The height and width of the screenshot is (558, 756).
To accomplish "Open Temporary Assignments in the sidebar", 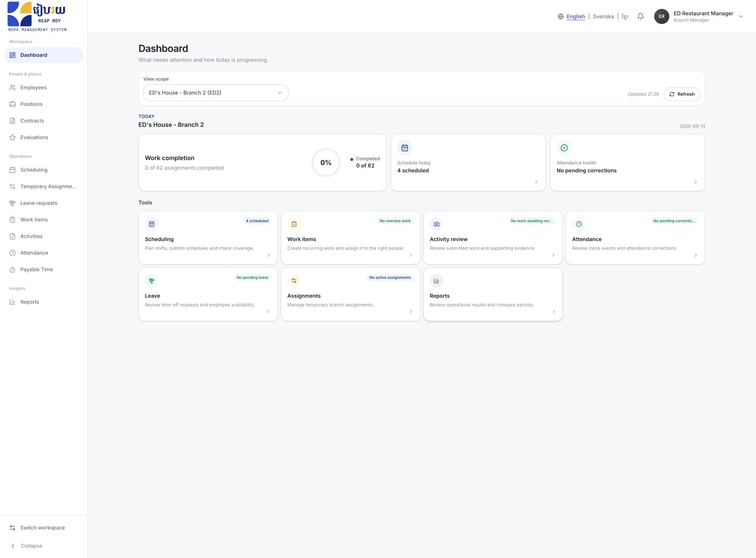I will 43,187.
